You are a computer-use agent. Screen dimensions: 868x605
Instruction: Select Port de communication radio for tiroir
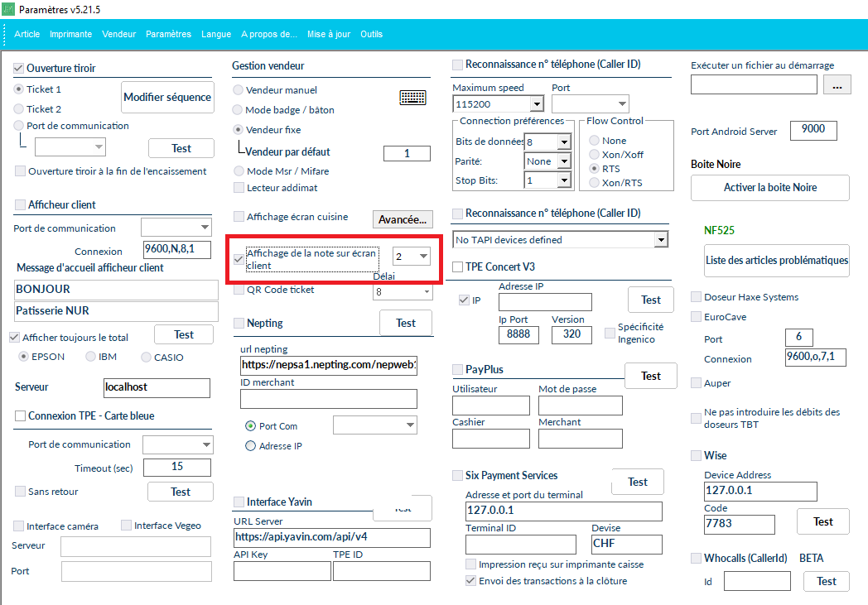pos(19,126)
